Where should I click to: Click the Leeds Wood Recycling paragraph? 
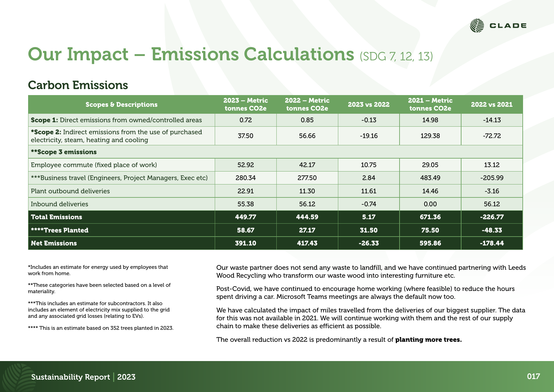point(371,271)
